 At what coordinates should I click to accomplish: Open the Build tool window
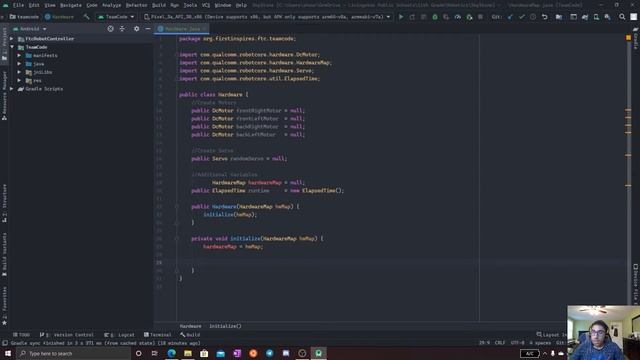coord(190,335)
